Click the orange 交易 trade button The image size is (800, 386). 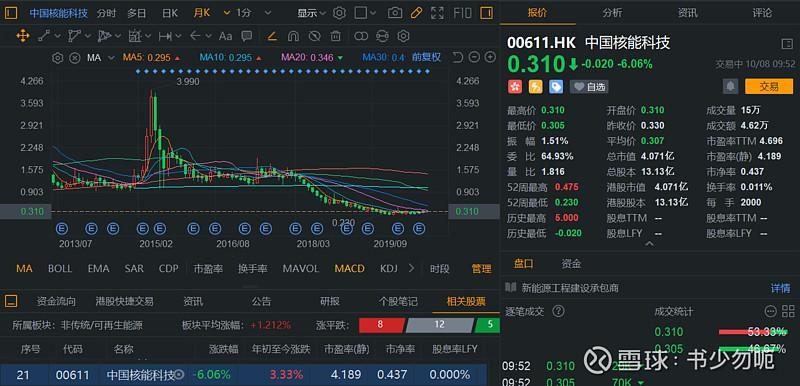click(769, 87)
